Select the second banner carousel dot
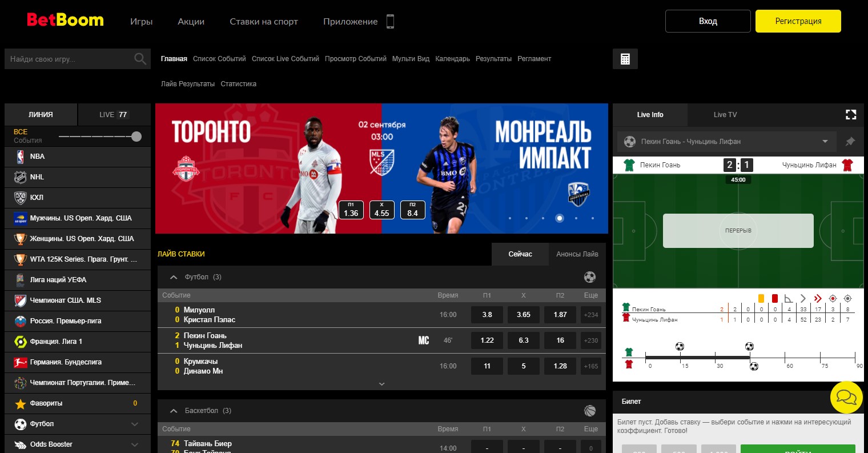Screen dimensions: 868x453 point(527,218)
